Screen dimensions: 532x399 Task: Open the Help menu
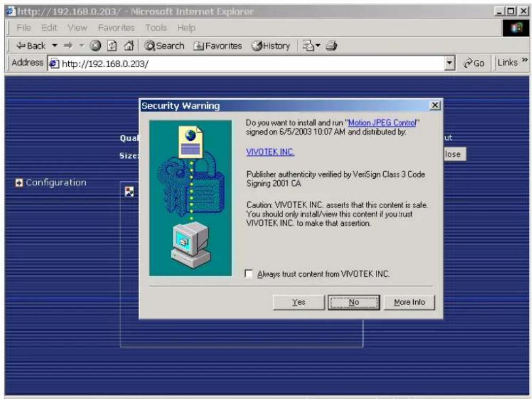[186, 28]
